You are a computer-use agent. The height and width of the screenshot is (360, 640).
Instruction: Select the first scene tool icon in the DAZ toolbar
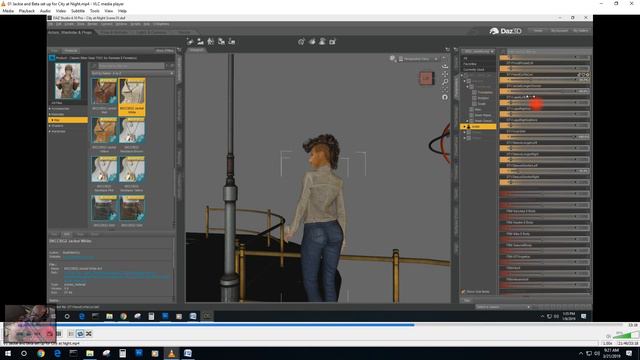point(190,42)
